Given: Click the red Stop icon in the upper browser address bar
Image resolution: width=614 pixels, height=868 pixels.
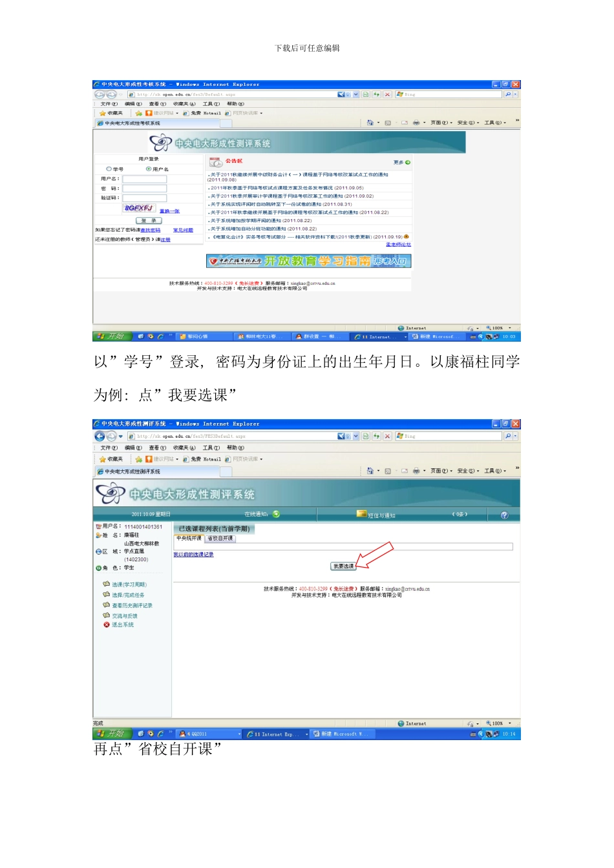Looking at the screenshot, I should tap(387, 94).
